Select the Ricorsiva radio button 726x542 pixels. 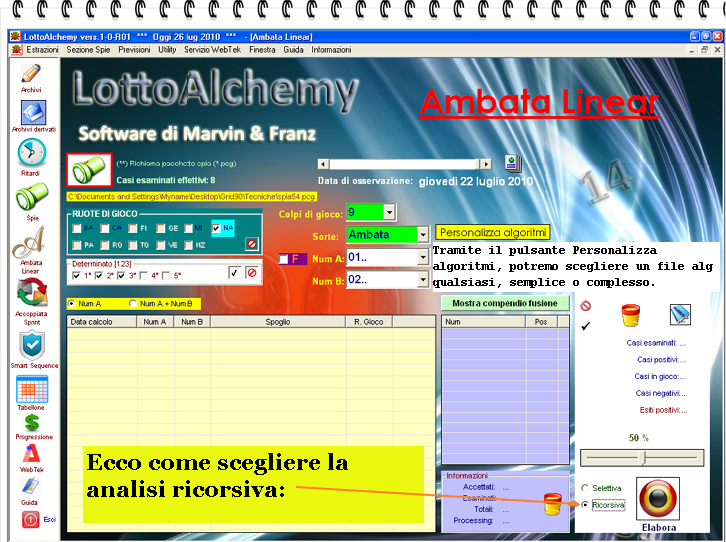pos(585,505)
